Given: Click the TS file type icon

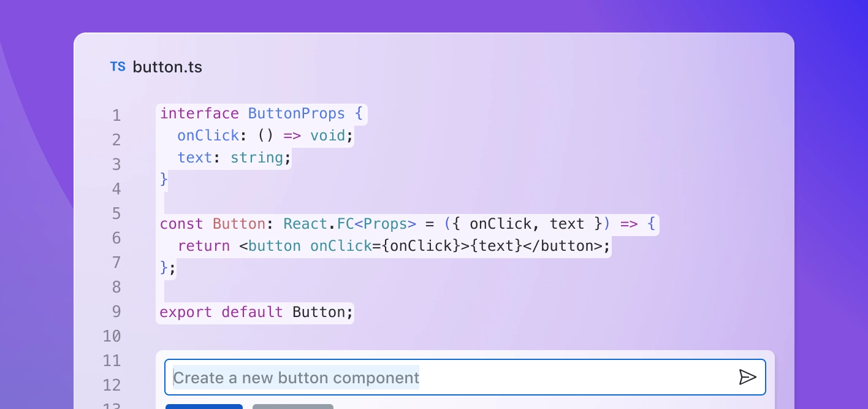Looking at the screenshot, I should point(118,67).
